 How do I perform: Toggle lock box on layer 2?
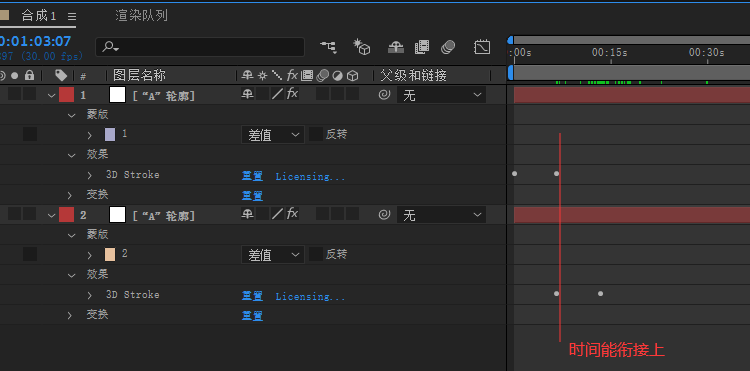pyautogui.click(x=30, y=214)
